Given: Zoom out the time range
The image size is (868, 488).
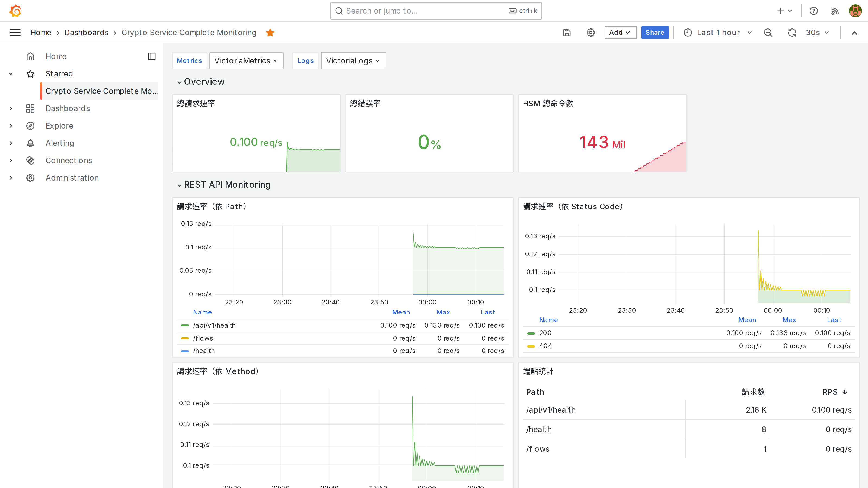Looking at the screenshot, I should 768,32.
